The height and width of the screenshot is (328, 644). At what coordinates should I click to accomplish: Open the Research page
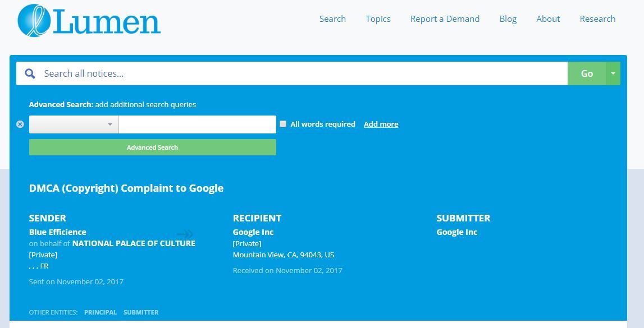pos(597,19)
